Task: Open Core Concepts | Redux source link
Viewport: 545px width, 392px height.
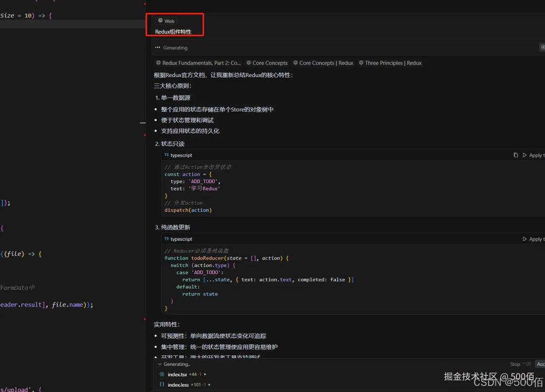Action: tap(323, 63)
